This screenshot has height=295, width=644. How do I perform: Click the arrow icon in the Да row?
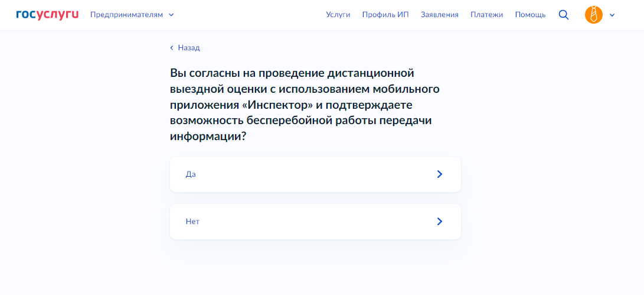(x=439, y=174)
